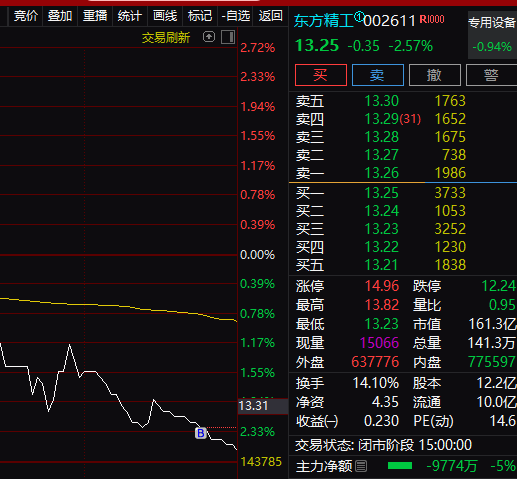Viewport: 517px width, 479px height.
Task: Select the 卖五 price 13.30
Action: click(382, 101)
